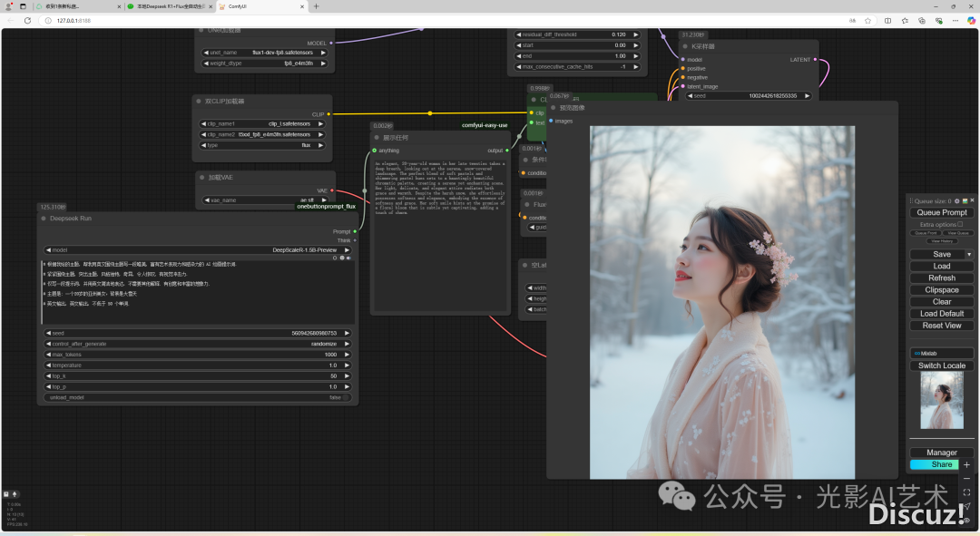Click the Load button
980x536 pixels.
point(941,266)
